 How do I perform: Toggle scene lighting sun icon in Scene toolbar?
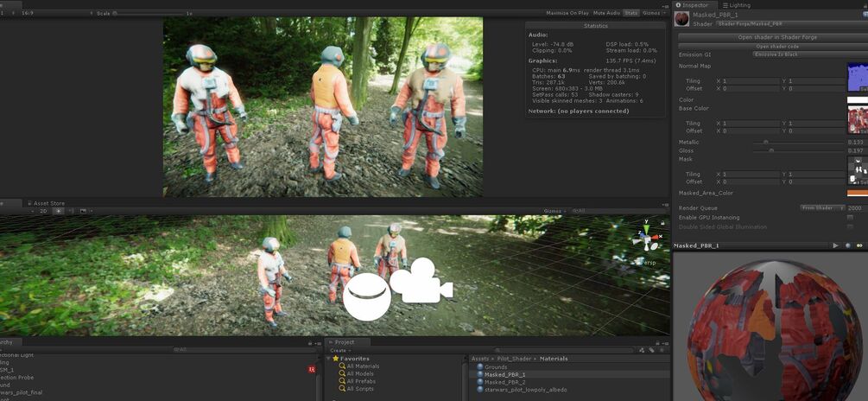pos(58,211)
